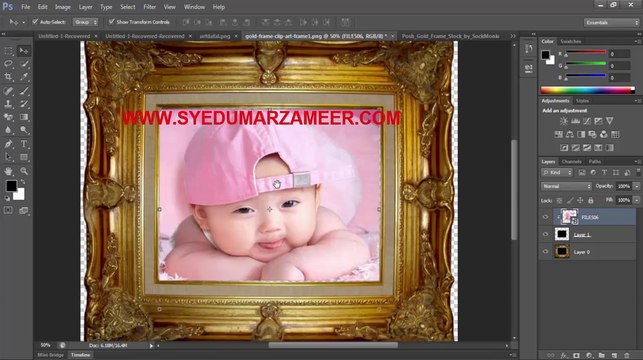This screenshot has width=643, height=360.
Task: Select the Hand tool
Action: point(8,171)
